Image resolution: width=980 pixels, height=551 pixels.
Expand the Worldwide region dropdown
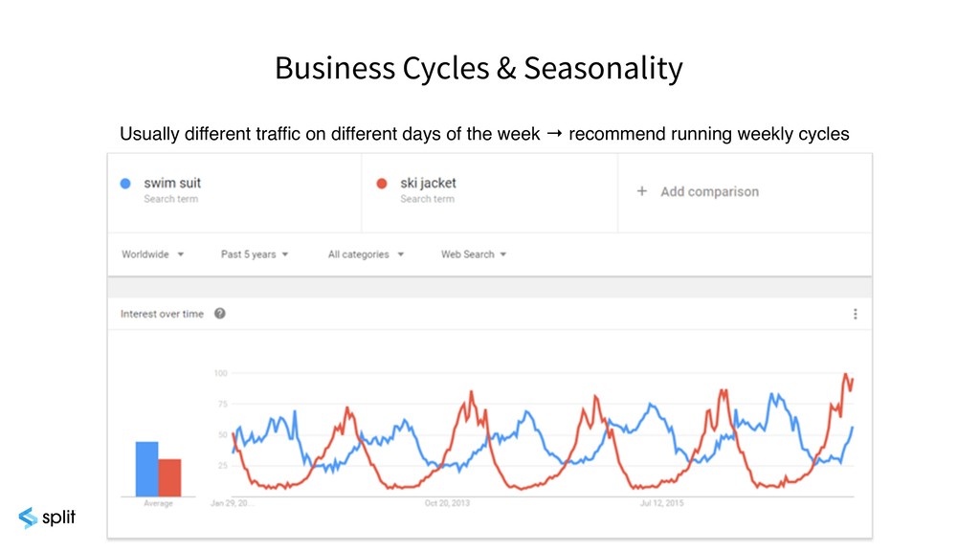(x=152, y=254)
